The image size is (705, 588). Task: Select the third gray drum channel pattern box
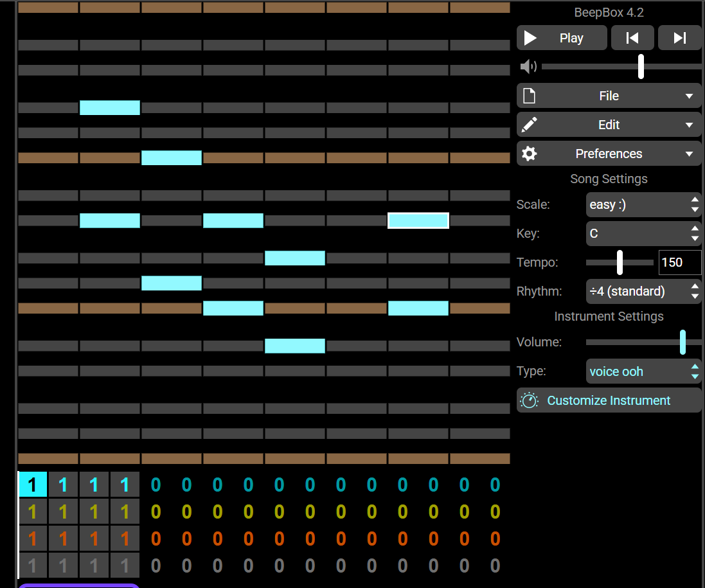point(94,566)
